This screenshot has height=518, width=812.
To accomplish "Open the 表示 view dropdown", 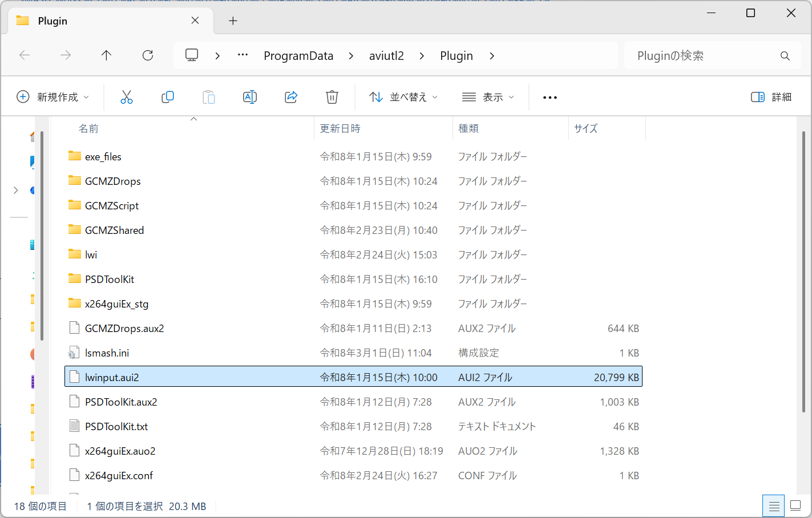I will pos(488,98).
